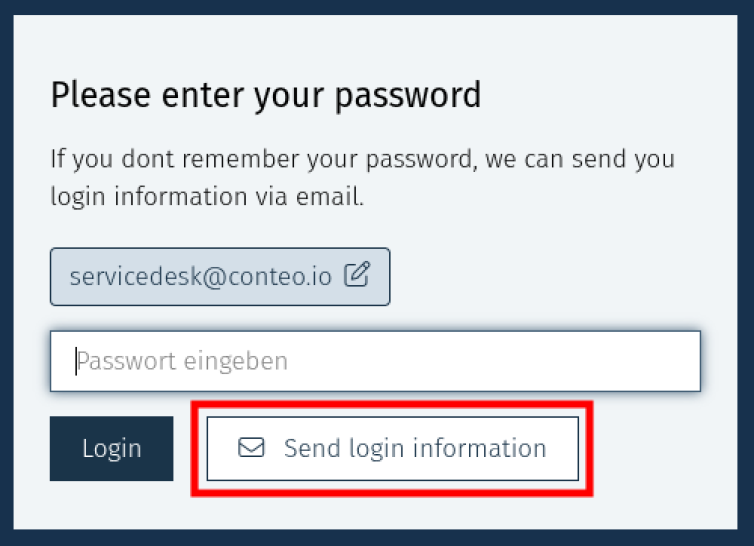Click the envelope icon on the send button
The image size is (754, 546).
click(x=251, y=448)
